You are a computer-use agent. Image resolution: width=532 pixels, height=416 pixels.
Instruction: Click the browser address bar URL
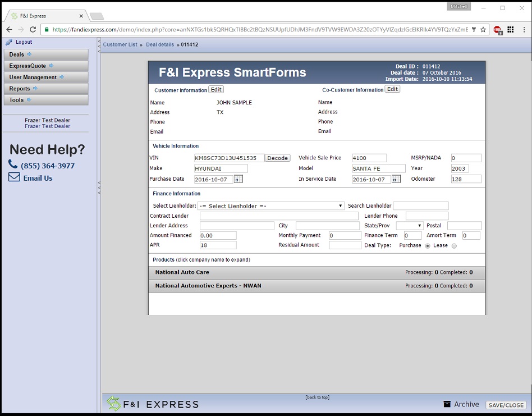(x=260, y=30)
